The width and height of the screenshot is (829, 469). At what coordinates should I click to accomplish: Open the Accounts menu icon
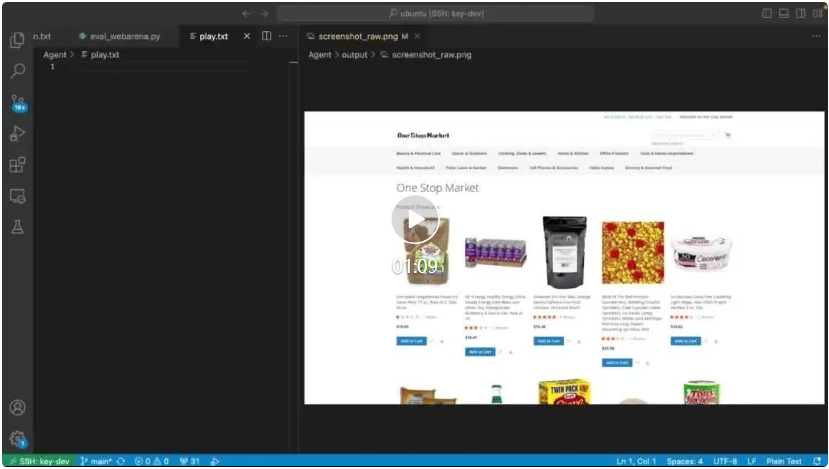click(17, 408)
